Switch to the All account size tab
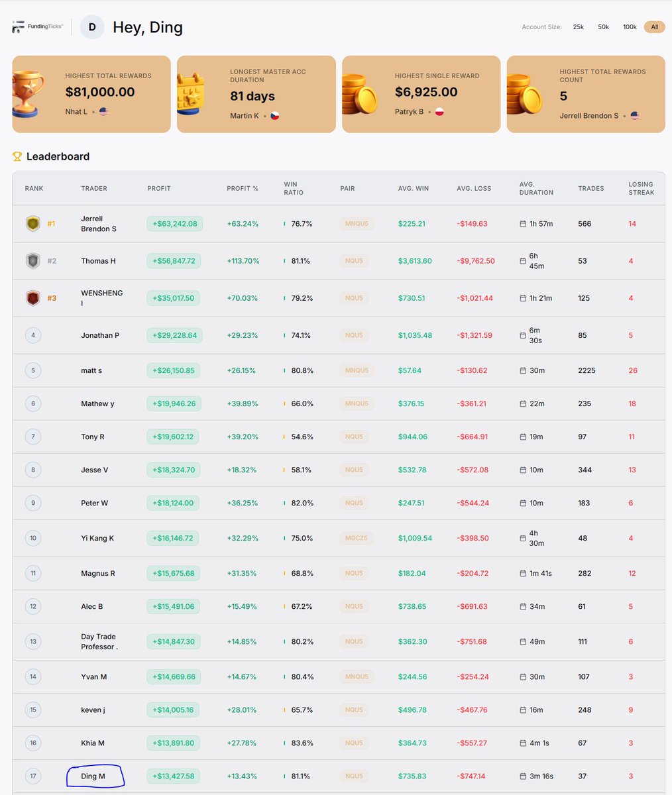The image size is (672, 795). 655,27
